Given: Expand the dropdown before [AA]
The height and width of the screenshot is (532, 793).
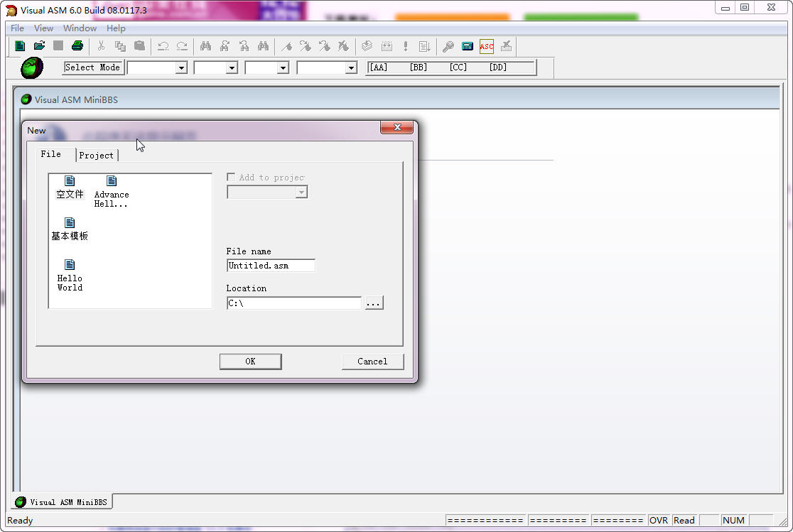Looking at the screenshot, I should pyautogui.click(x=351, y=67).
